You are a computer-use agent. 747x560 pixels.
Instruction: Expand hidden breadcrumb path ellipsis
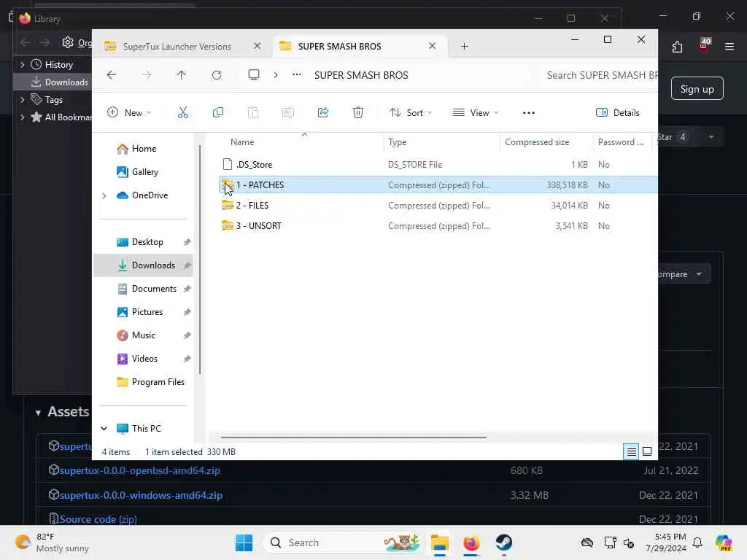coord(297,75)
